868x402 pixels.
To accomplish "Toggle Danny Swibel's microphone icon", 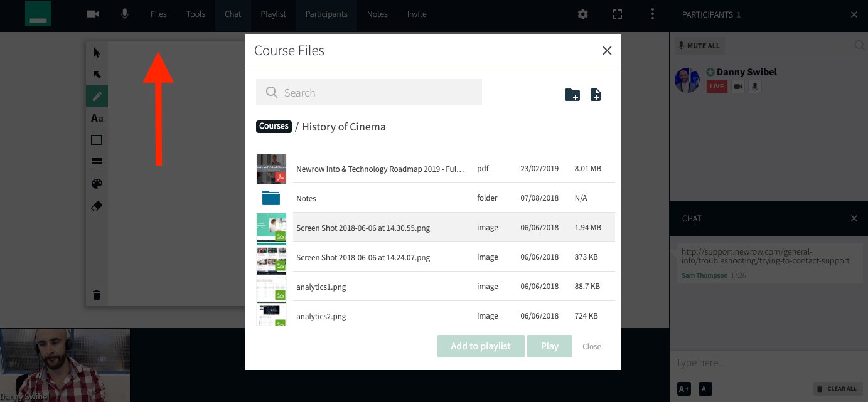I will point(755,87).
